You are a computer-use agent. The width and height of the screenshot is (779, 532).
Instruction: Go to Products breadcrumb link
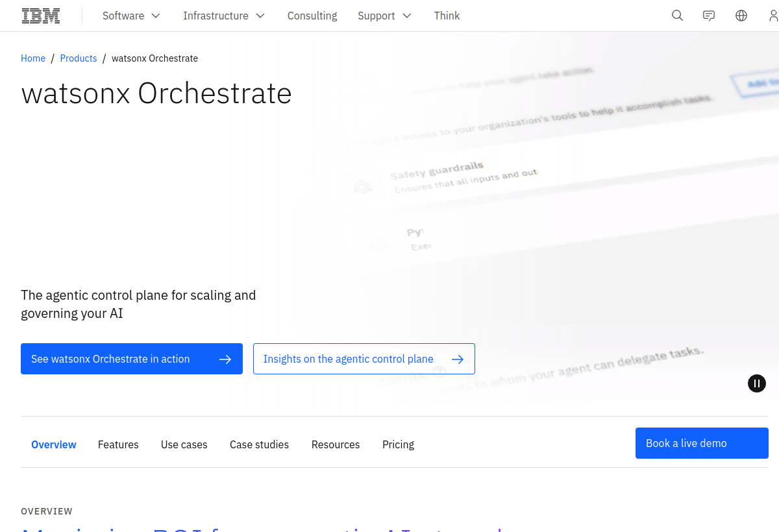pyautogui.click(x=79, y=58)
